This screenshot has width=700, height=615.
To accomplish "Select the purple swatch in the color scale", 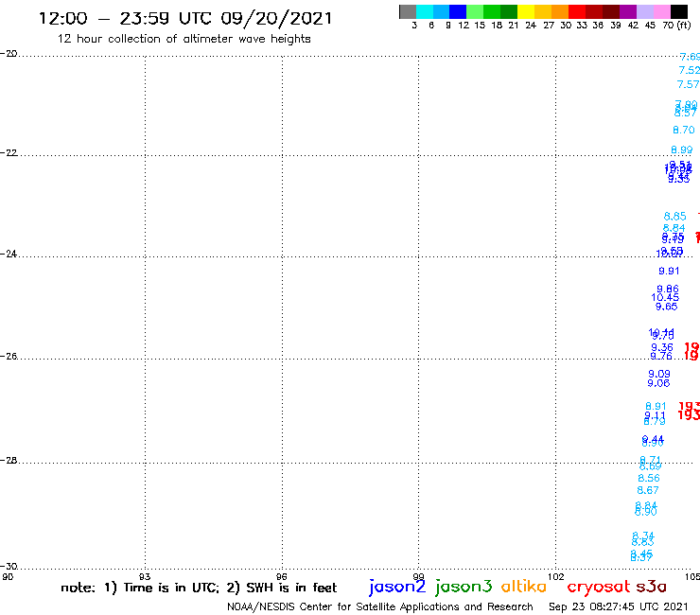I will [x=628, y=11].
